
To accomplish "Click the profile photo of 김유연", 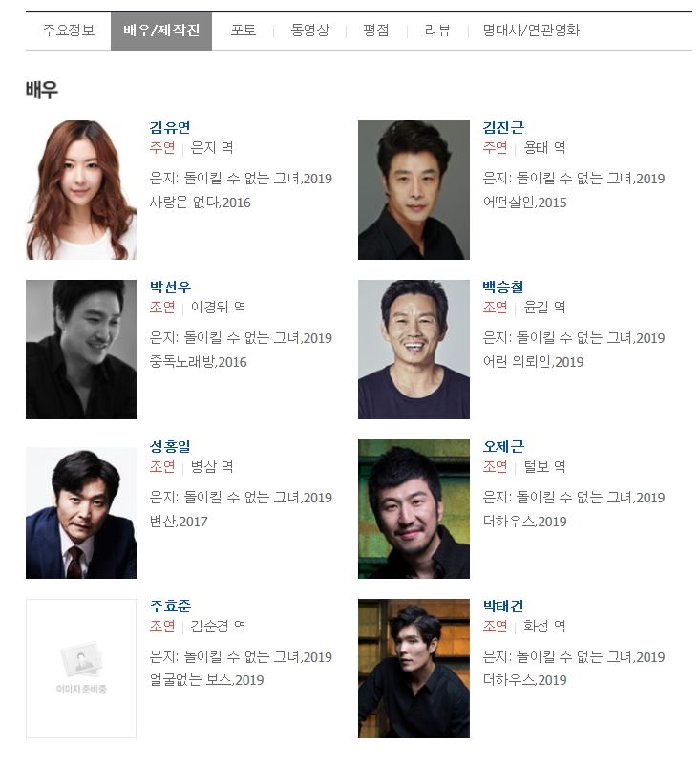I will (81, 190).
